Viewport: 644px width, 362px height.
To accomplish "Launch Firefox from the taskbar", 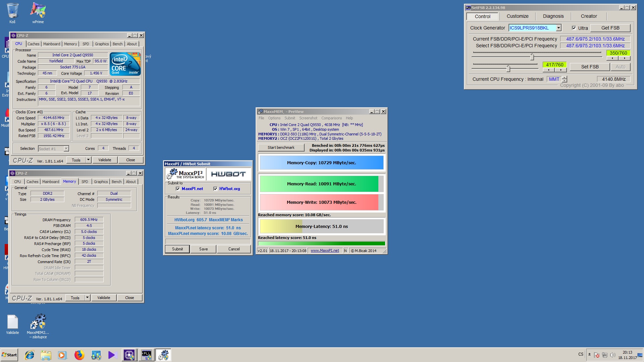I will tap(79, 355).
